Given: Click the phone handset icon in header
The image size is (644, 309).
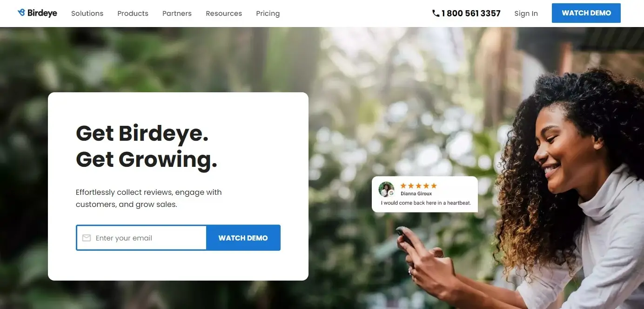Looking at the screenshot, I should (436, 14).
